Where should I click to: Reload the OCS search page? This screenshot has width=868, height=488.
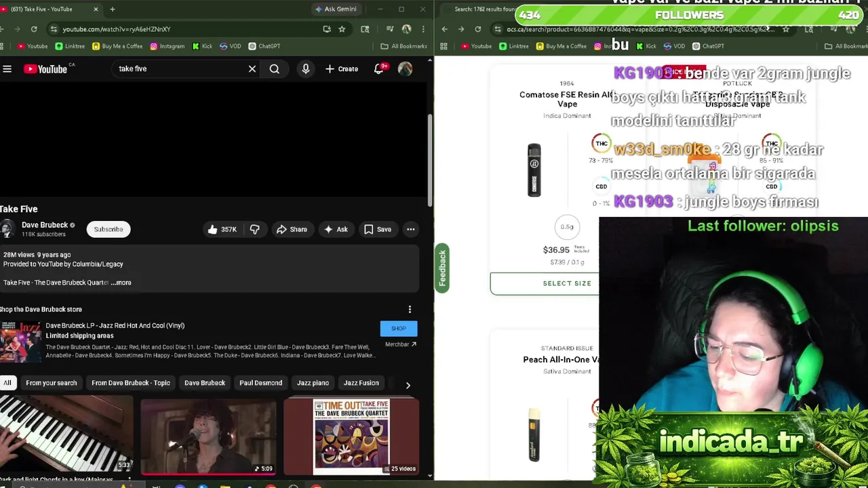point(478,29)
